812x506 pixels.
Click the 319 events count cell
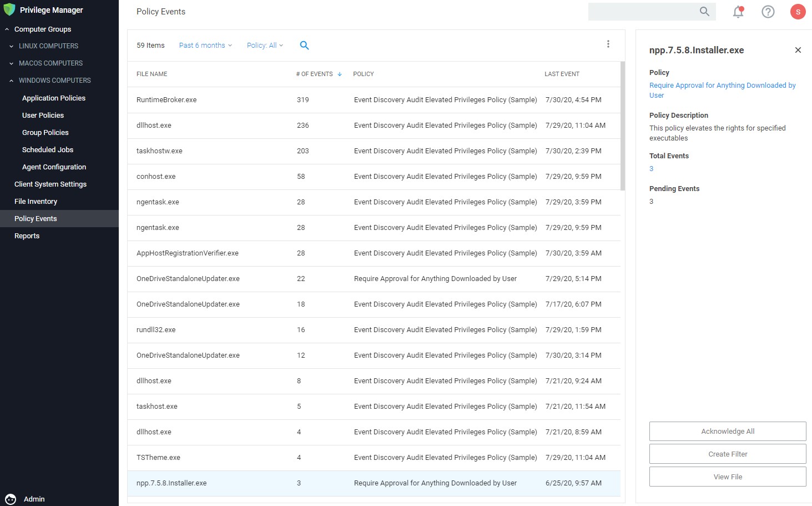pos(303,100)
